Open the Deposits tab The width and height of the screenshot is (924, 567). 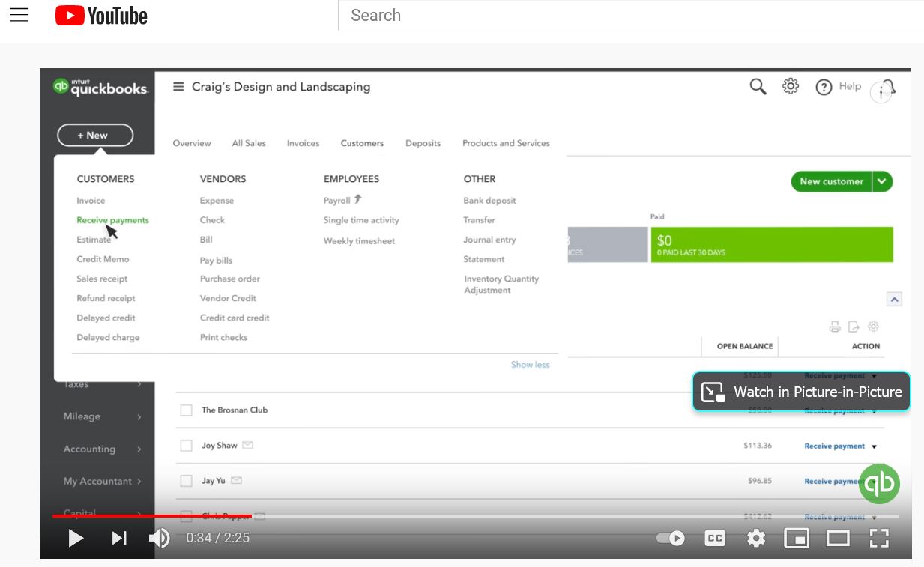click(423, 143)
